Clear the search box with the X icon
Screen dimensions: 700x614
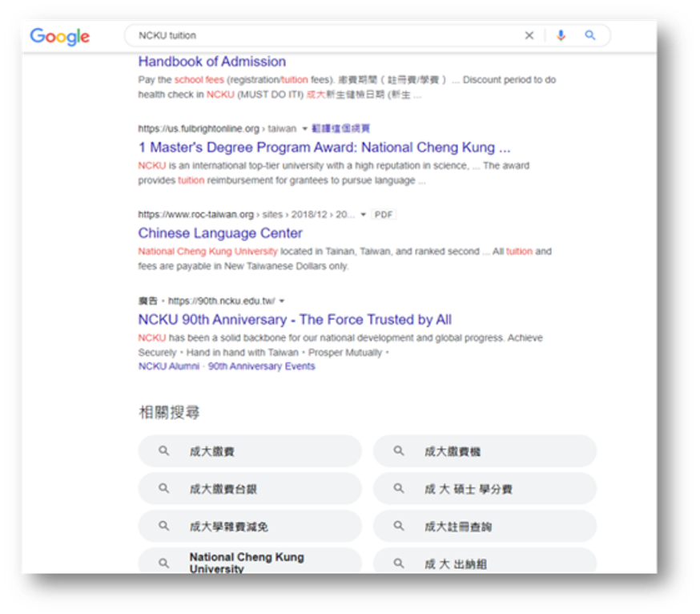[529, 35]
